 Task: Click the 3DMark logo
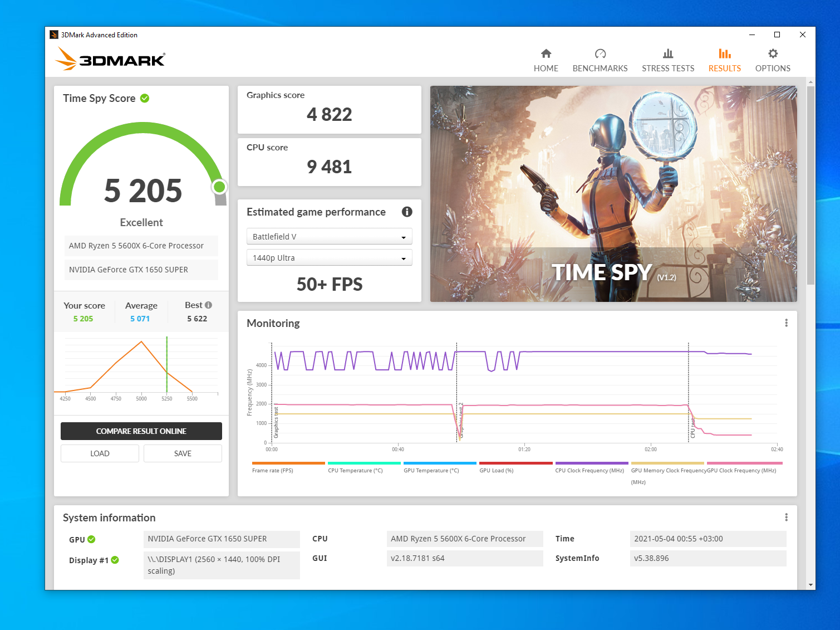tap(110, 58)
